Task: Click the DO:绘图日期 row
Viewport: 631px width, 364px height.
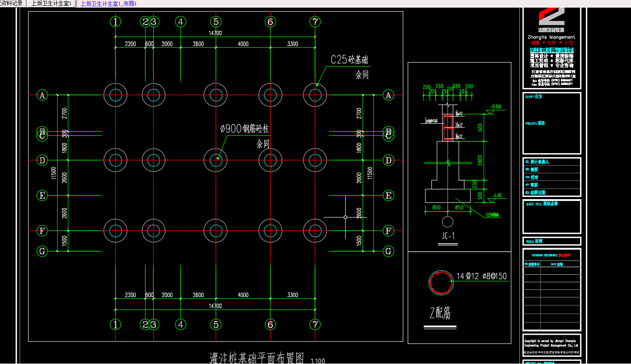Action: pyautogui.click(x=552, y=192)
